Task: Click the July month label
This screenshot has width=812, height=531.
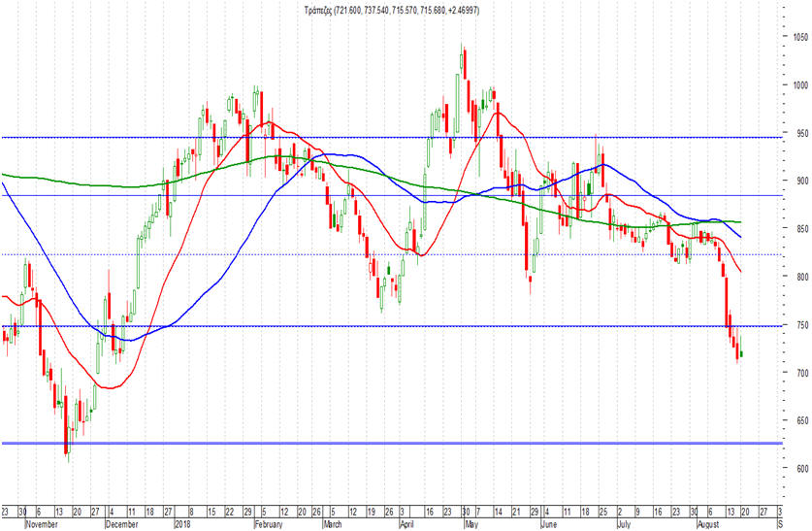Action: [625, 524]
